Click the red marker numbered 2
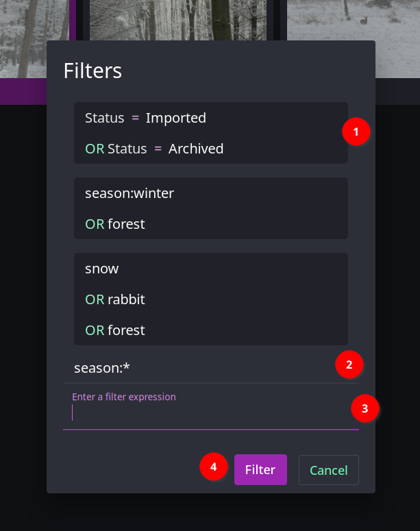Image resolution: width=420 pixels, height=531 pixels. (349, 365)
